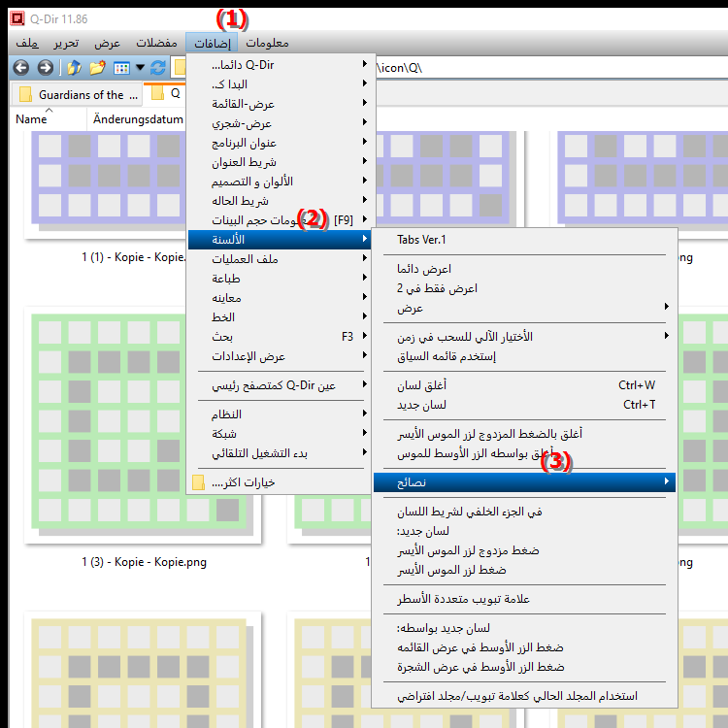Switch to the Guardians of the tab
Viewport: 728px width, 728px height.
(77, 94)
